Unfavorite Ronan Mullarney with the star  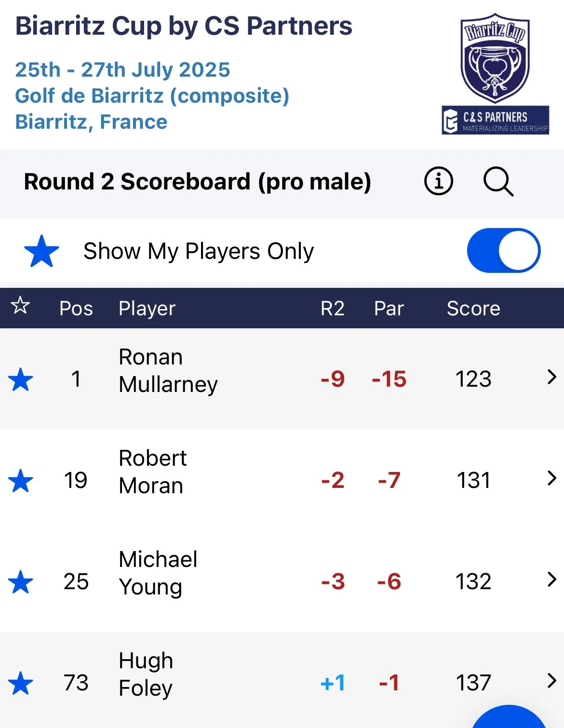click(x=21, y=379)
